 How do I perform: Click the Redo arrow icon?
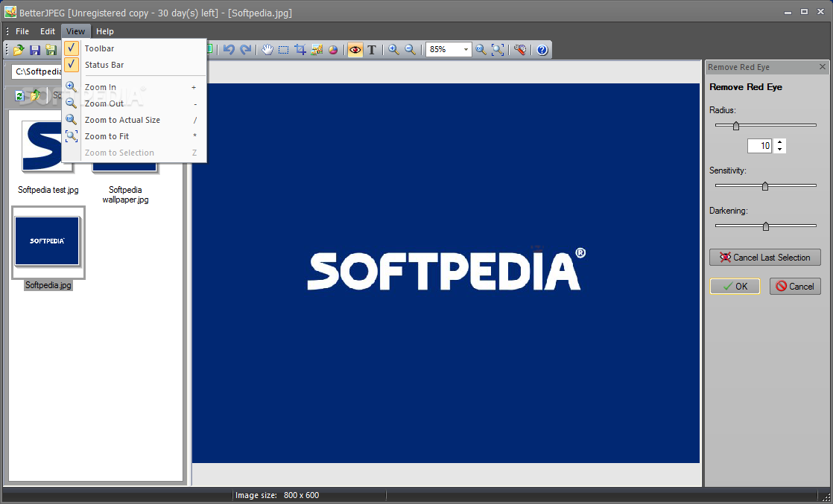point(245,50)
